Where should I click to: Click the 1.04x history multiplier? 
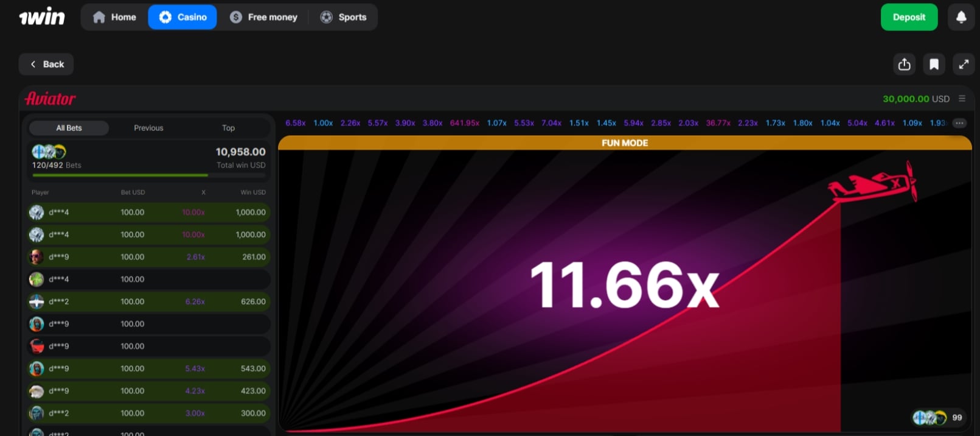pyautogui.click(x=830, y=123)
